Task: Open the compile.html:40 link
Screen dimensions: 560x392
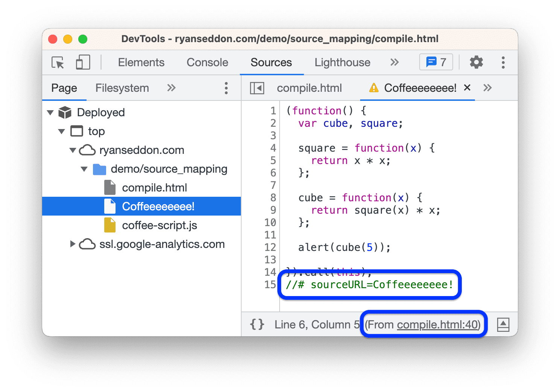Action: click(438, 324)
